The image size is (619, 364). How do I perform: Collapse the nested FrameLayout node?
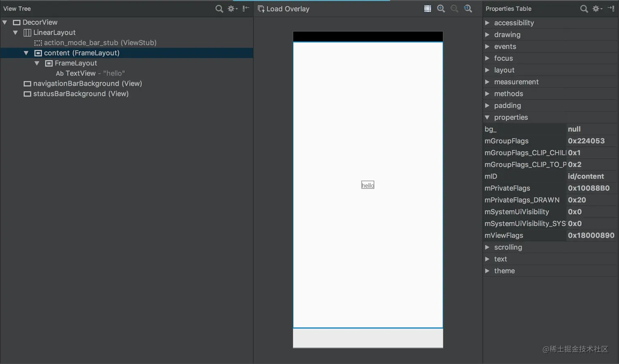click(37, 63)
